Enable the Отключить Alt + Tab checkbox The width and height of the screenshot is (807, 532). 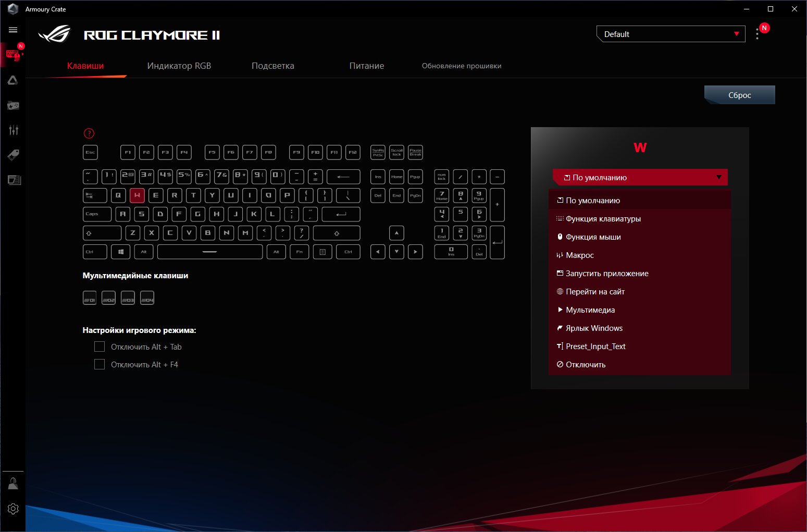tap(100, 347)
